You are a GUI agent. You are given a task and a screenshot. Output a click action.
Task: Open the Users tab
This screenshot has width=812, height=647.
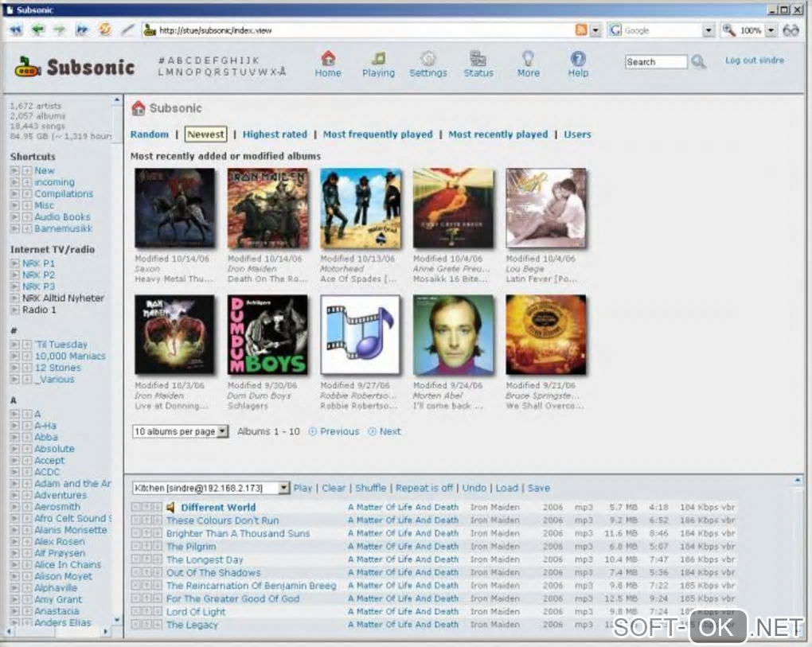577,134
